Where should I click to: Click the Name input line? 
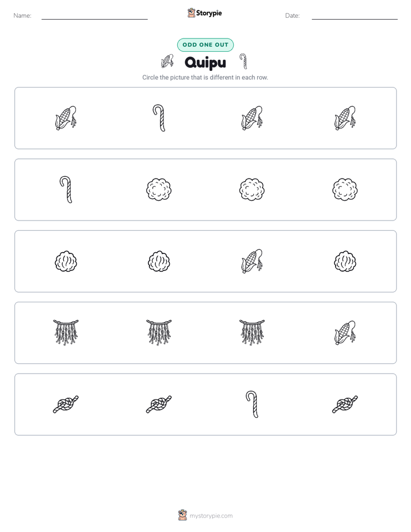pyautogui.click(x=94, y=16)
